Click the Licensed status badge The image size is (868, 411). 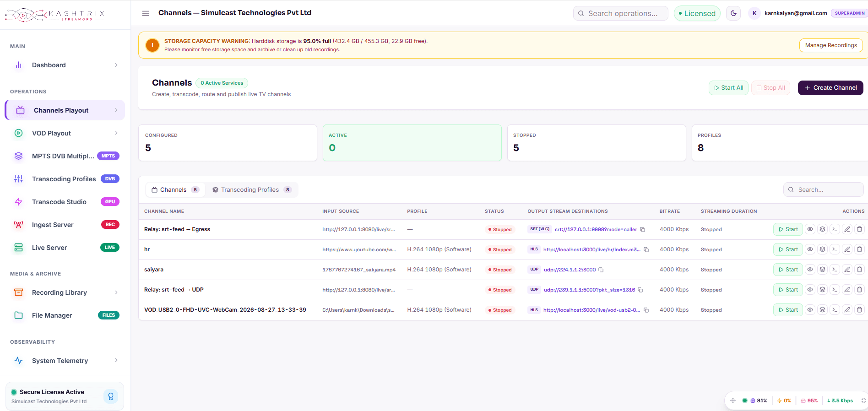point(697,13)
